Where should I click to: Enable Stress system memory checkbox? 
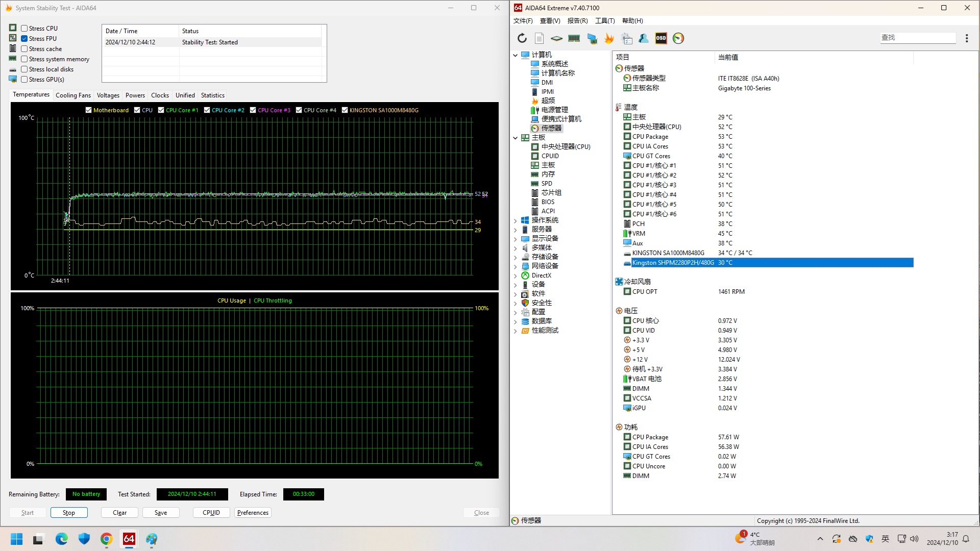click(x=24, y=59)
